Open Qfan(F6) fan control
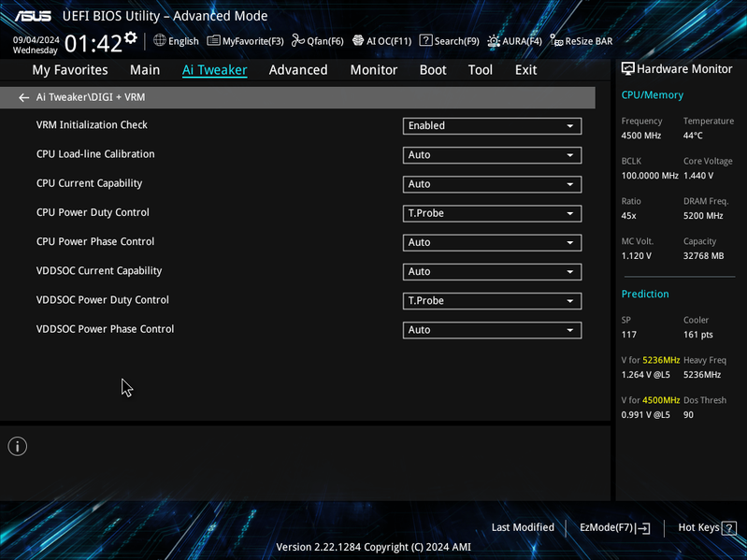This screenshot has width=747, height=560. 317,41
